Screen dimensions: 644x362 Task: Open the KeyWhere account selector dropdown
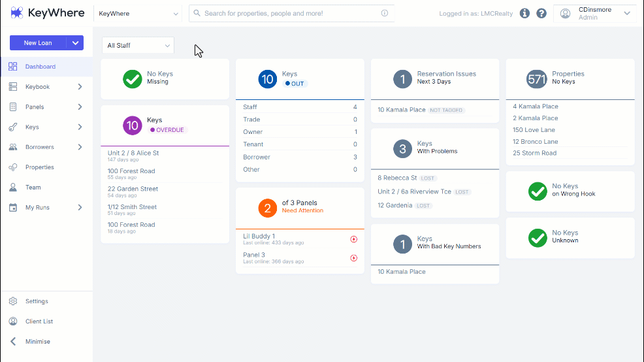[x=138, y=14]
